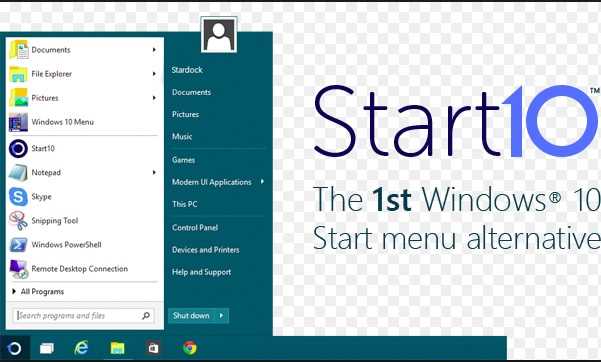Open Devices and Printers
The width and height of the screenshot is (601, 362).
tap(206, 250)
